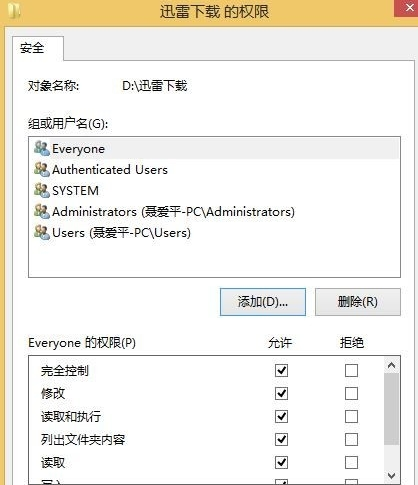Check Deny for 修改
The width and height of the screenshot is (418, 485).
[351, 393]
